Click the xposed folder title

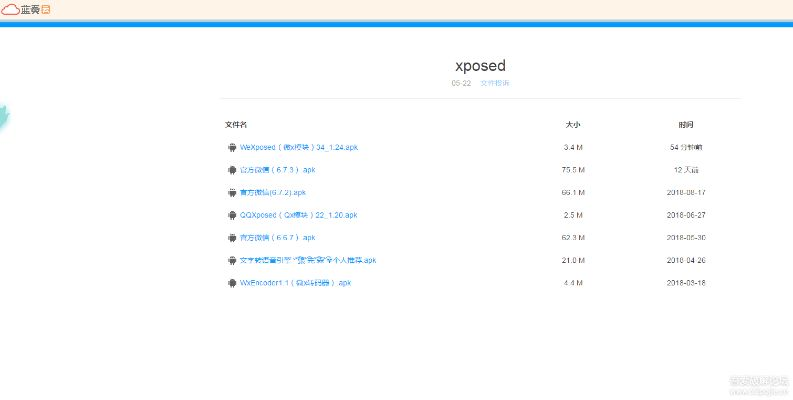[x=480, y=66]
